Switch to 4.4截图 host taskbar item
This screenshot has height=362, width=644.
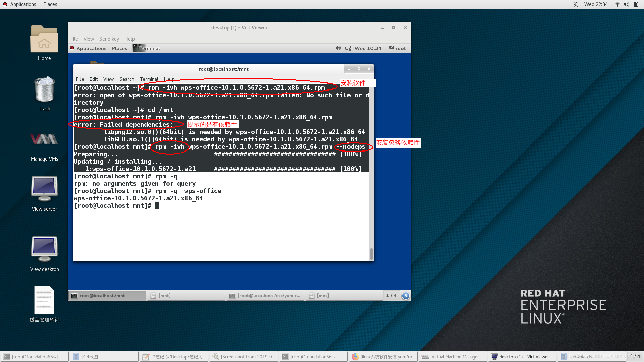pos(104,357)
